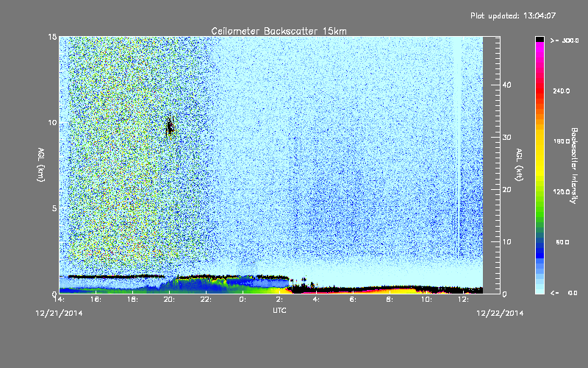The width and height of the screenshot is (588, 368).
Task: Click the dark black blob near 10 km at 20:00
Action: click(x=170, y=127)
